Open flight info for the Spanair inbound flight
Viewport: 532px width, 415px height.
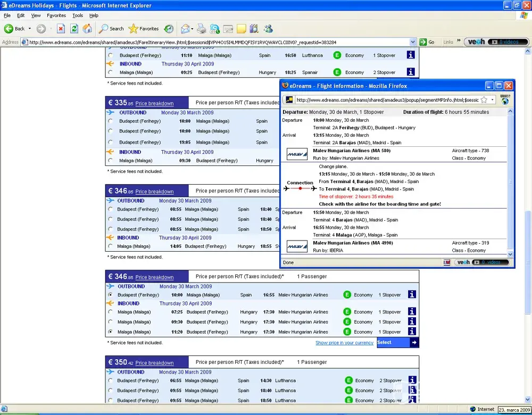click(411, 72)
